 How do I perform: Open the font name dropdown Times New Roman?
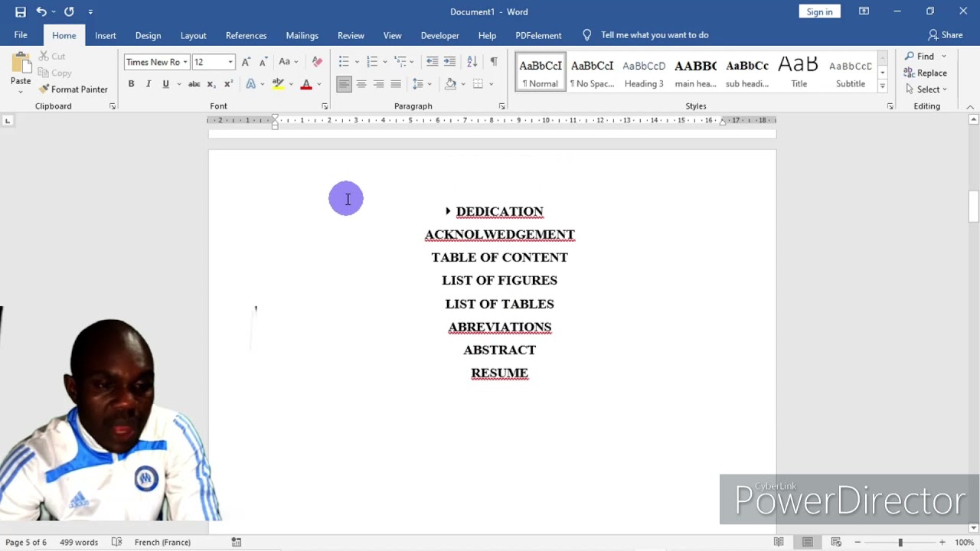(185, 62)
